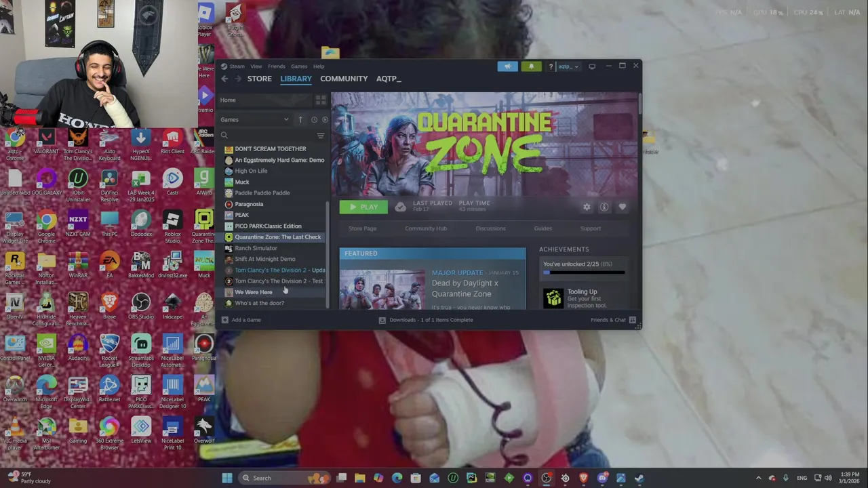Viewport: 868px width, 488px height.
Task: Click Steam's back navigation arrow
Action: 224,79
